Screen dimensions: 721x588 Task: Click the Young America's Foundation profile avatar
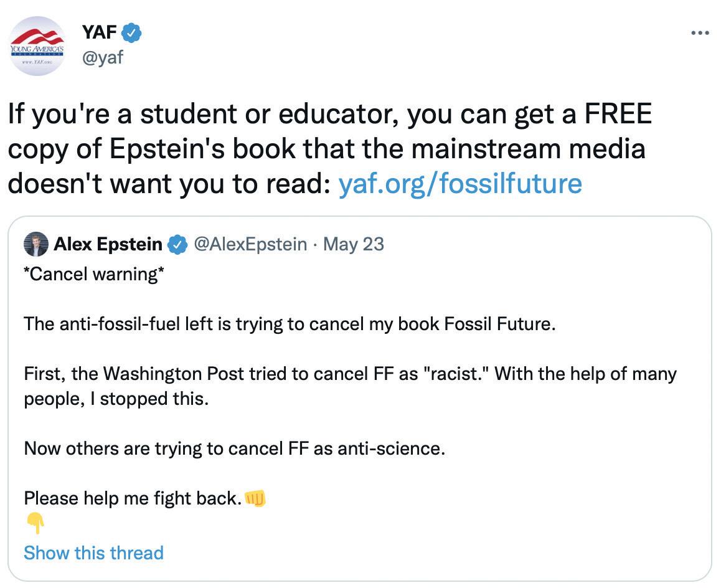tap(38, 46)
